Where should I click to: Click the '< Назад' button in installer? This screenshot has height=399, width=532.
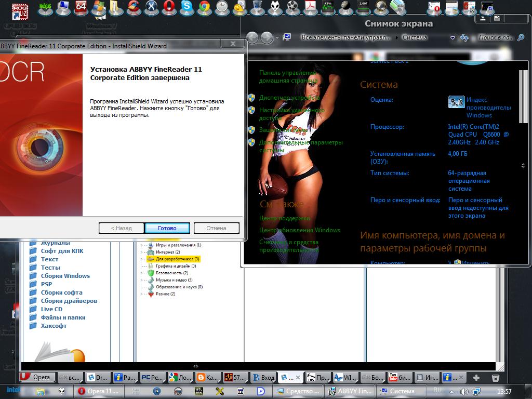(121, 228)
